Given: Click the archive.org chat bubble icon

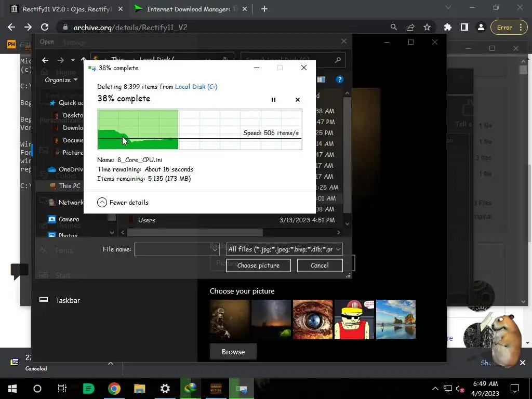Looking at the screenshot, I should pos(20,271).
